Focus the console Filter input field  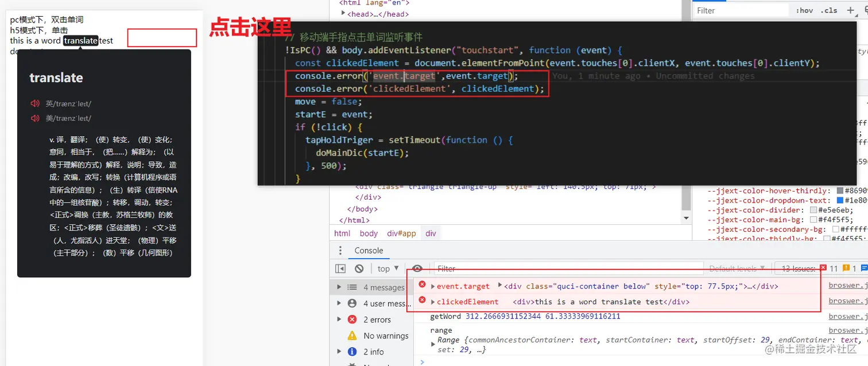[568, 268]
